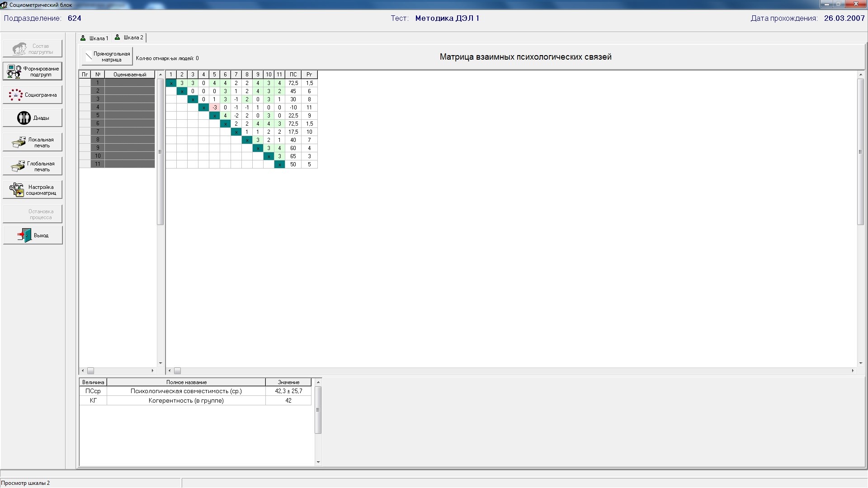The width and height of the screenshot is (868, 488).
Task: Click matrix vertical scrollbar down arrow
Action: [x=860, y=363]
